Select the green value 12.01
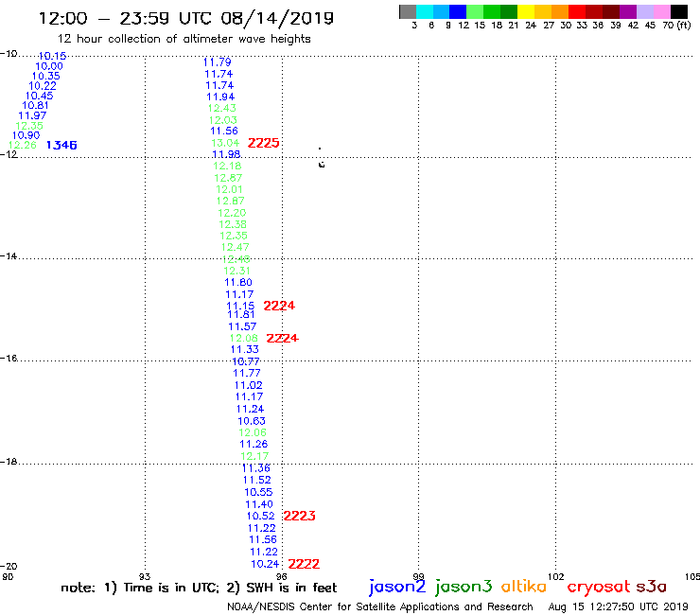 pyautogui.click(x=229, y=189)
